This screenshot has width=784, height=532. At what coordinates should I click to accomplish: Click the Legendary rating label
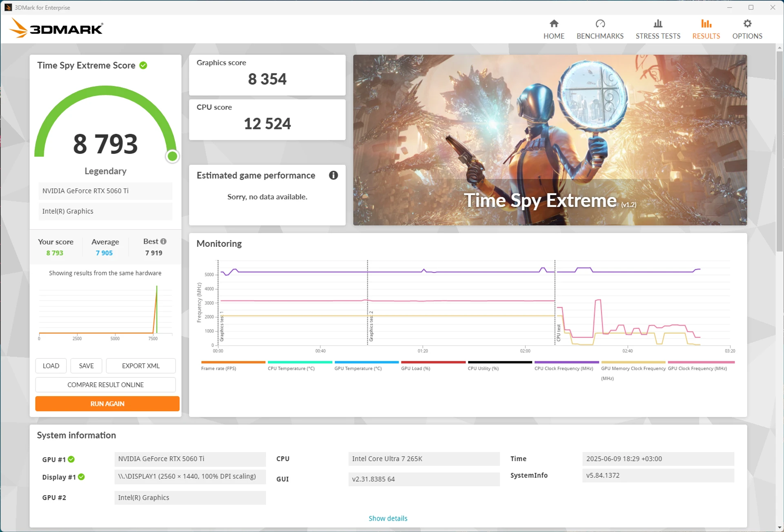tap(105, 171)
